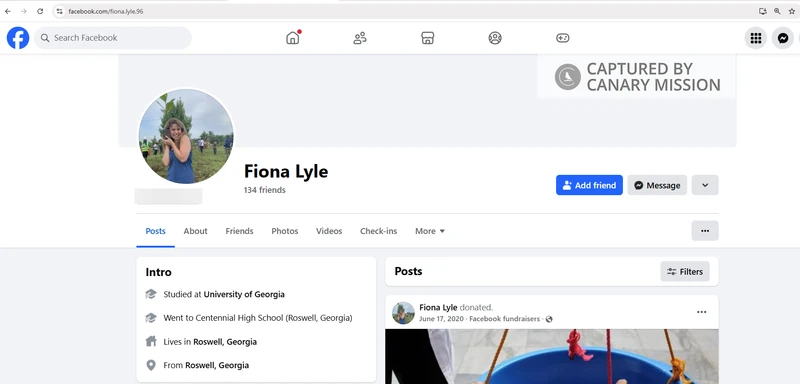Image resolution: width=800 pixels, height=384 pixels.
Task: Click Fiona Lyle name on the post
Action: coord(438,308)
